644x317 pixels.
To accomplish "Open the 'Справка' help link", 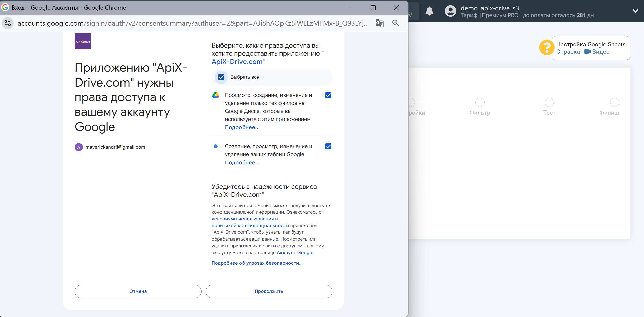I will tap(568, 52).
